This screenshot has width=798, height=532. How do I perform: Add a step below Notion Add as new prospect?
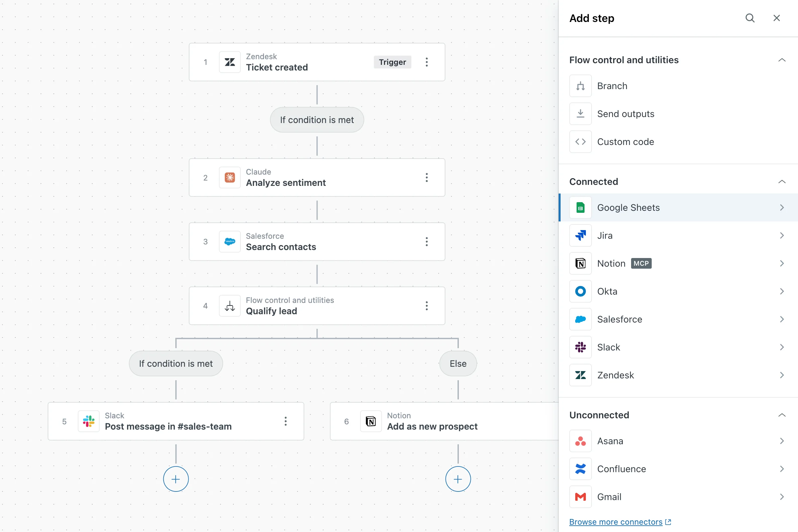pos(458,479)
